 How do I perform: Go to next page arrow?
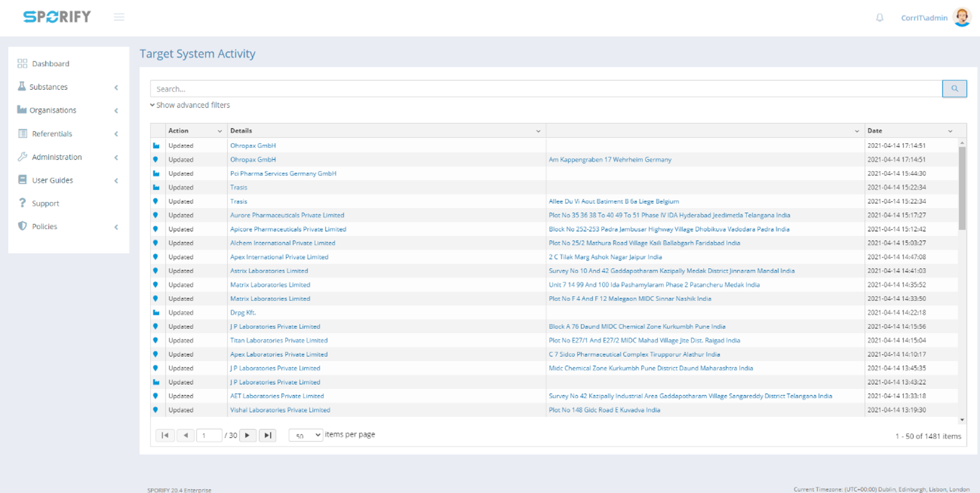point(248,435)
